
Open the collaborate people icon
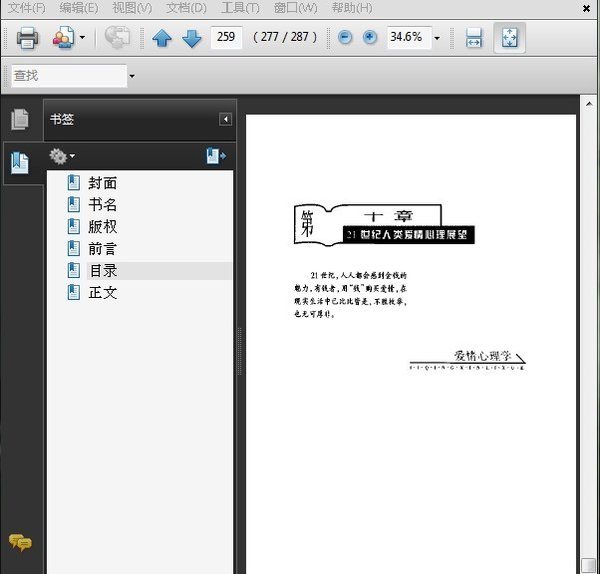(x=64, y=38)
